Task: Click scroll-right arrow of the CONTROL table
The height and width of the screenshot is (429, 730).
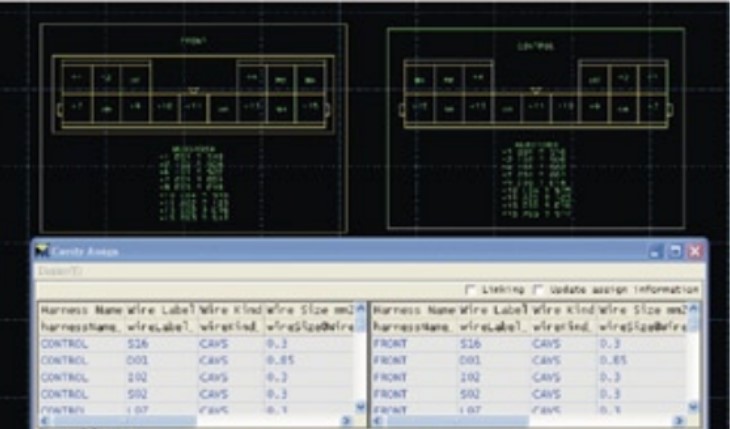Action: pyautogui.click(x=349, y=422)
